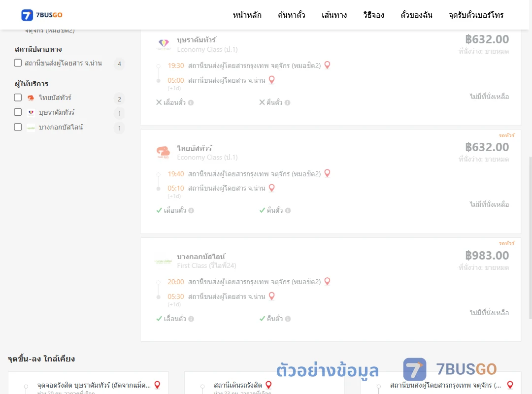Open map pin for สถานีเดินรถรังสิต

coord(268,385)
